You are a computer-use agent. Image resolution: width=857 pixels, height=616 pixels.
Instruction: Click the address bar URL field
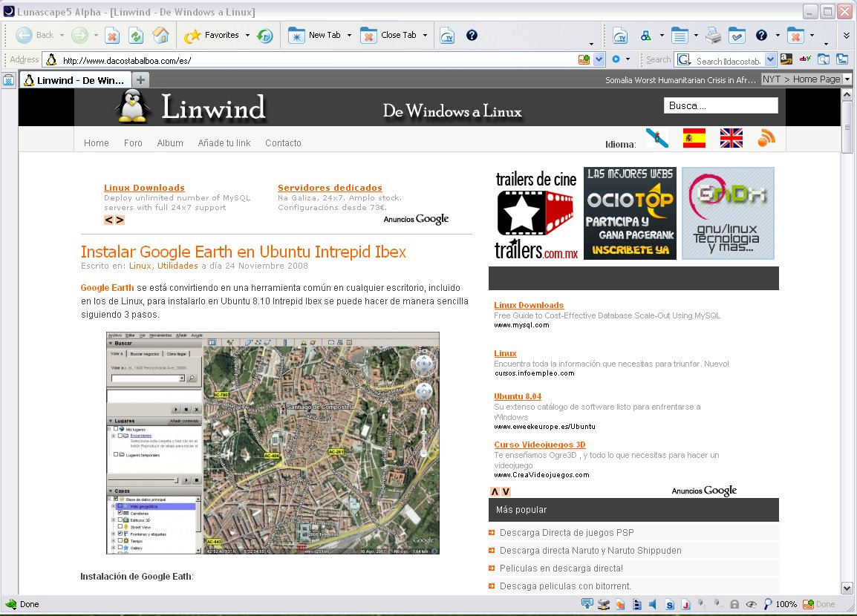pyautogui.click(x=318, y=60)
